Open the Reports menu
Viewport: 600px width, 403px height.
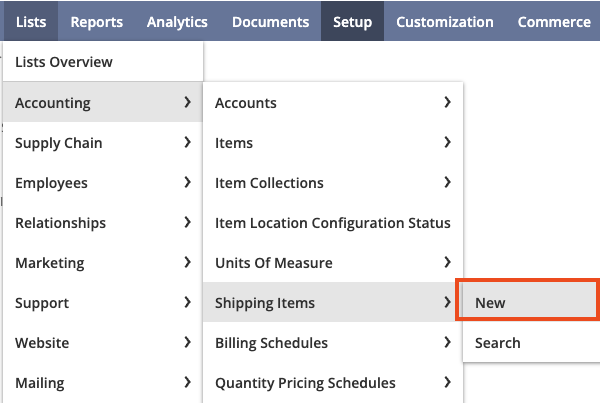pyautogui.click(x=96, y=21)
